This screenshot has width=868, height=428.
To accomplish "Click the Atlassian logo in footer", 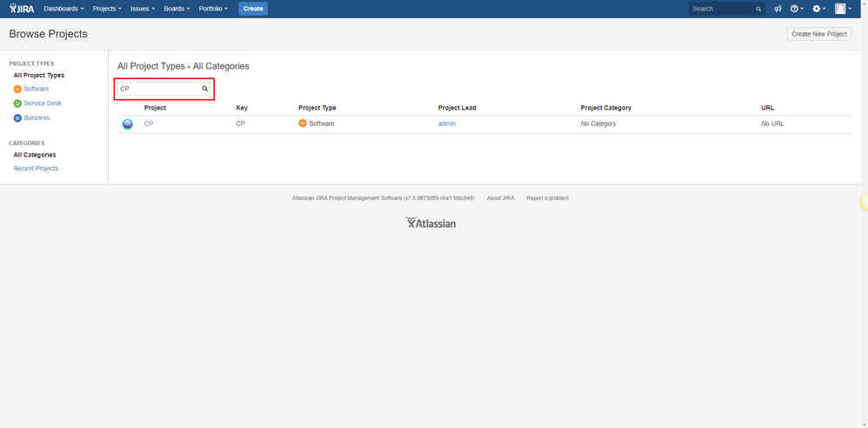I will pos(431,223).
